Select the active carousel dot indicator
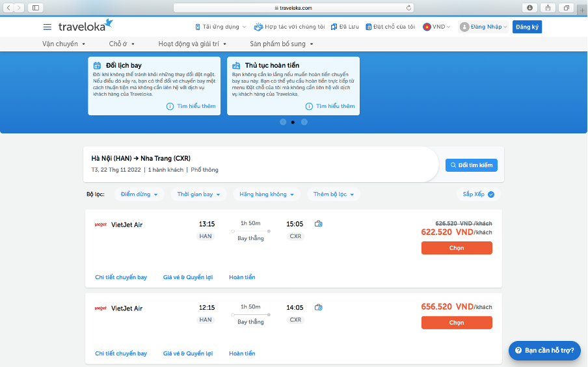The image size is (588, 367). click(x=293, y=122)
